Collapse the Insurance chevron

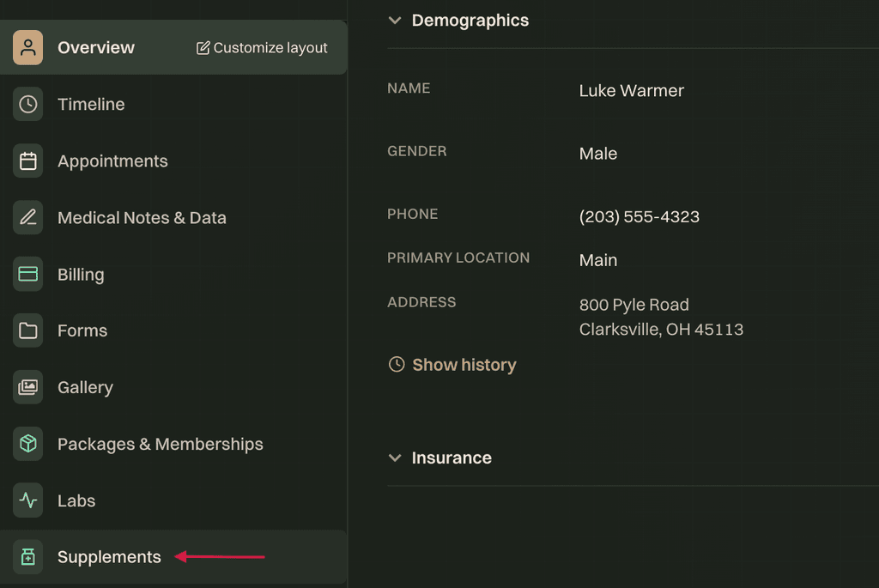click(395, 458)
